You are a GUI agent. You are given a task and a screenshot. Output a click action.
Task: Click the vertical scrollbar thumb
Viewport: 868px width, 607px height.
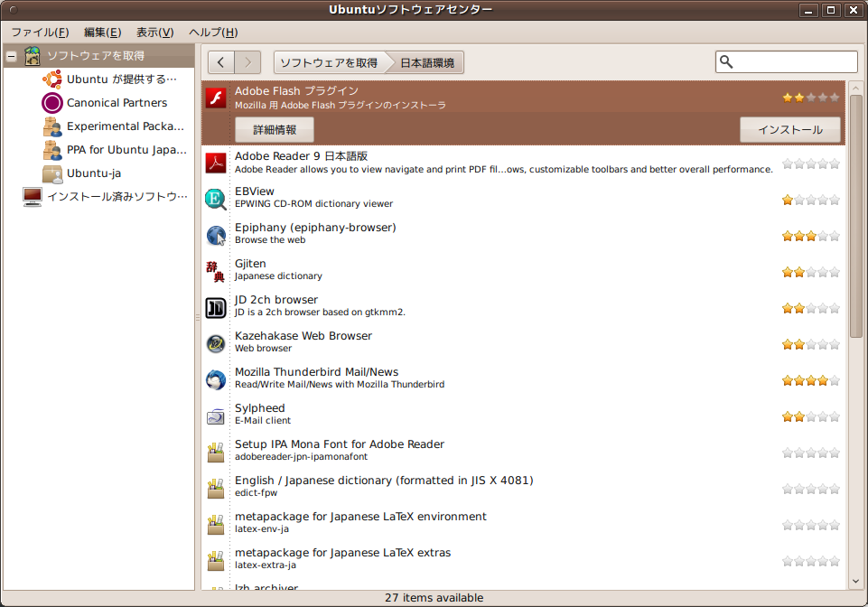(x=856, y=216)
